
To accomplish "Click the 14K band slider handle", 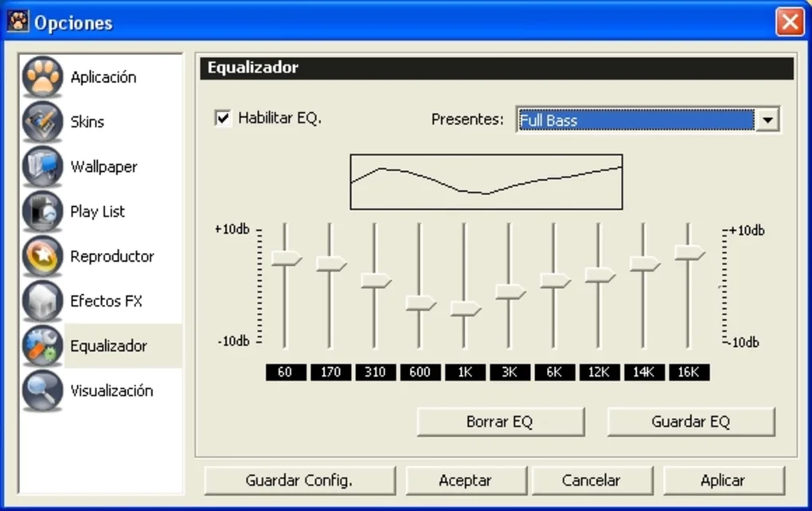I will [x=644, y=263].
